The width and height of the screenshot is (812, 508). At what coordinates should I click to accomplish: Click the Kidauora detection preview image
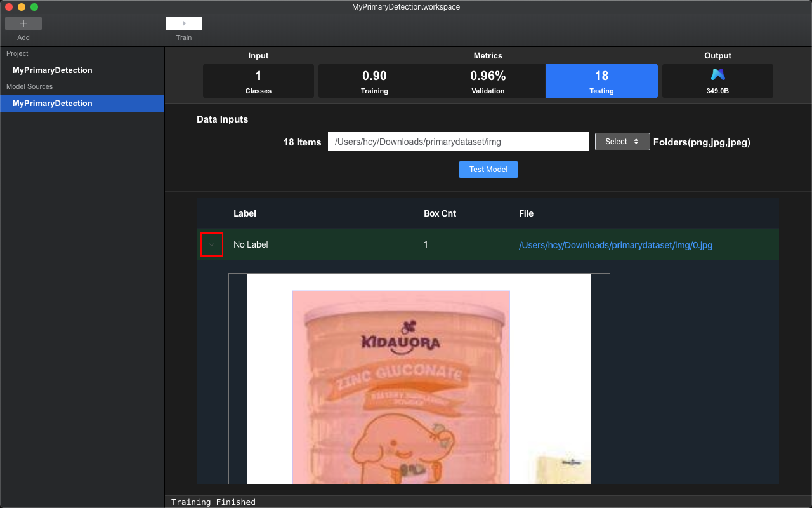[x=419, y=378]
